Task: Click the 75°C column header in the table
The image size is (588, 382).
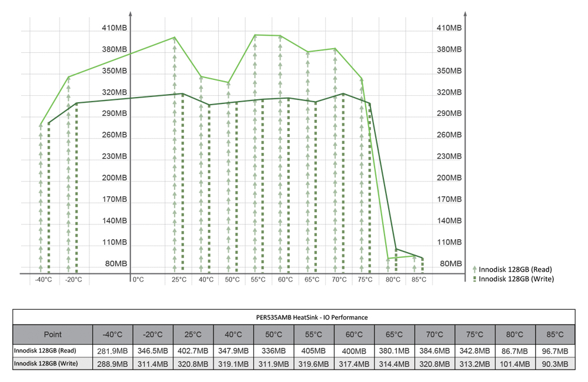Action: click(475, 334)
